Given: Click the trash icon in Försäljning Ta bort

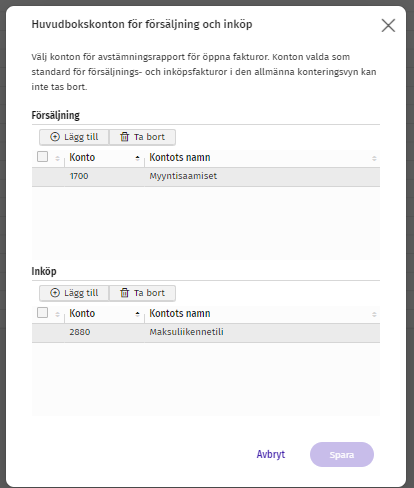Looking at the screenshot, I should [x=124, y=137].
